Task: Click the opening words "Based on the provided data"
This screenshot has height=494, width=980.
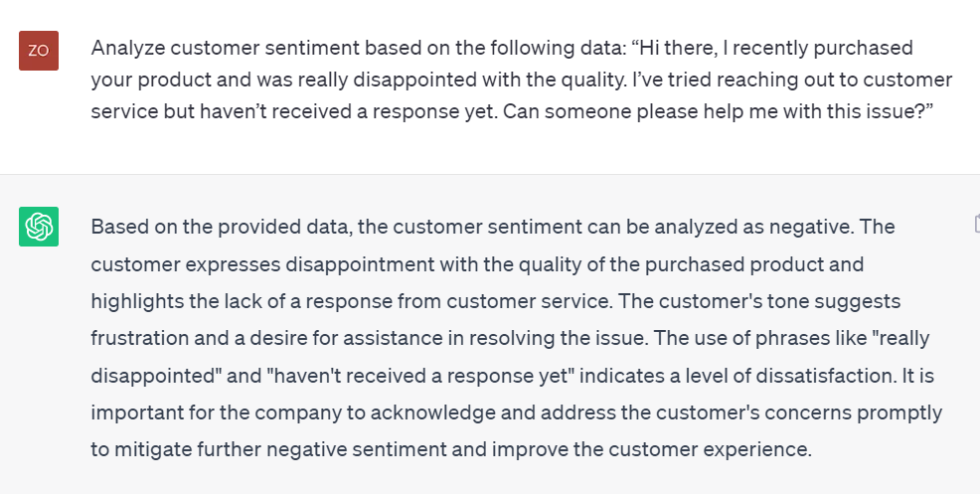Action: pyautogui.click(x=218, y=228)
